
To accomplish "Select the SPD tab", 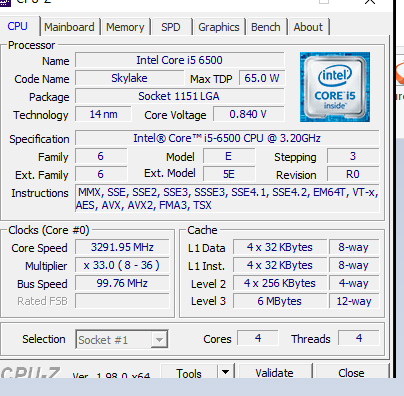I will tap(171, 27).
